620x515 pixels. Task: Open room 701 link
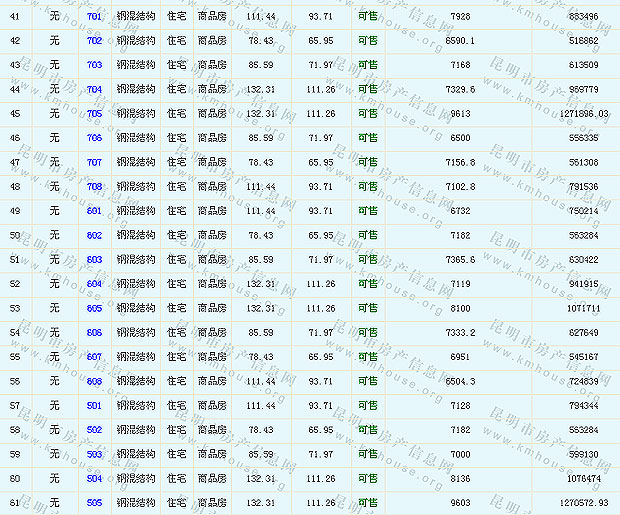[x=94, y=17]
